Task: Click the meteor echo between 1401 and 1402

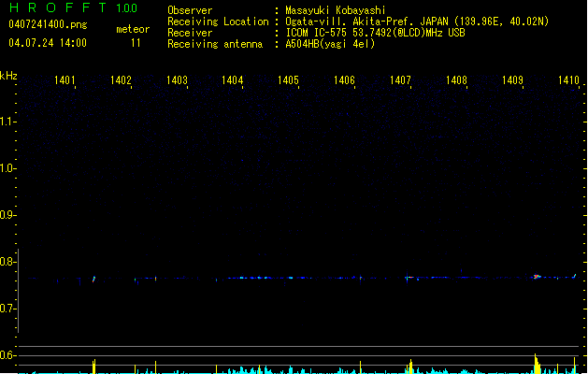Action: (93, 279)
